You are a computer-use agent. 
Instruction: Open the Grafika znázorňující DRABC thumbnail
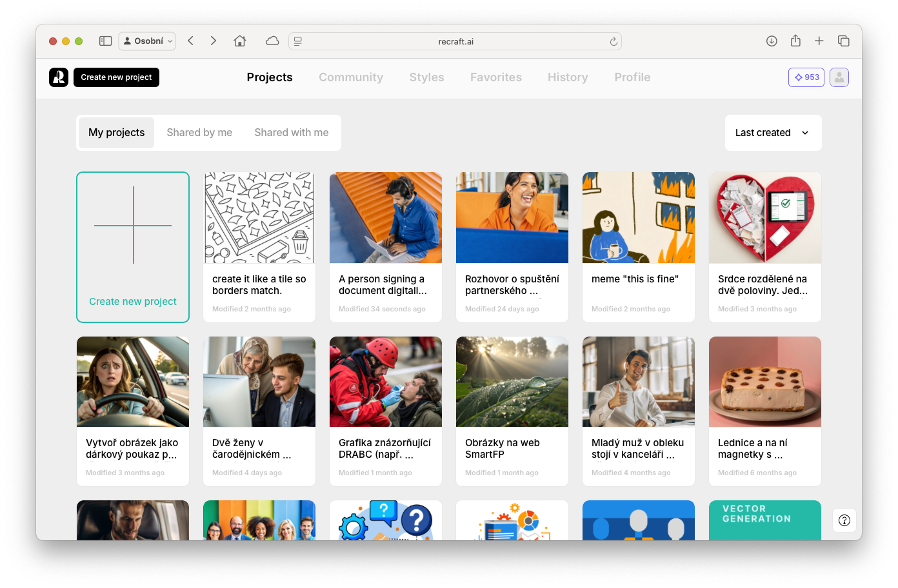coord(386,382)
